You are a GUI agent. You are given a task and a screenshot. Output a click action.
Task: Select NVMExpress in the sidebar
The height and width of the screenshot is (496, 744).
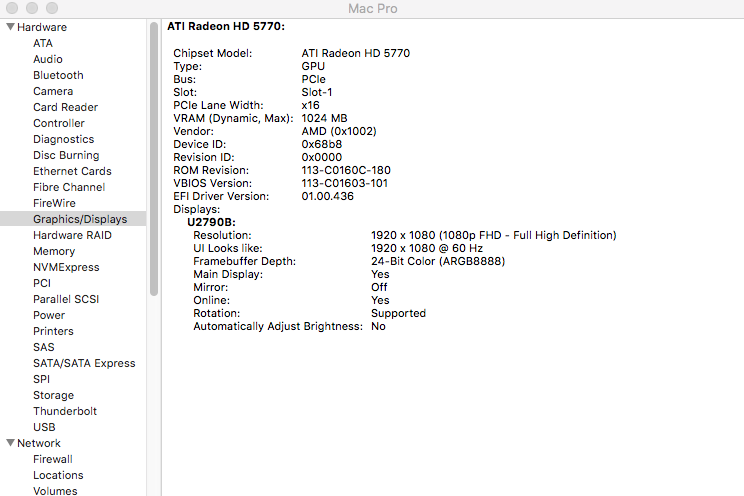pos(66,267)
